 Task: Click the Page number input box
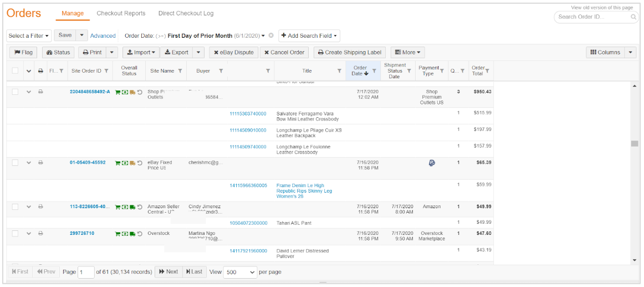click(86, 272)
